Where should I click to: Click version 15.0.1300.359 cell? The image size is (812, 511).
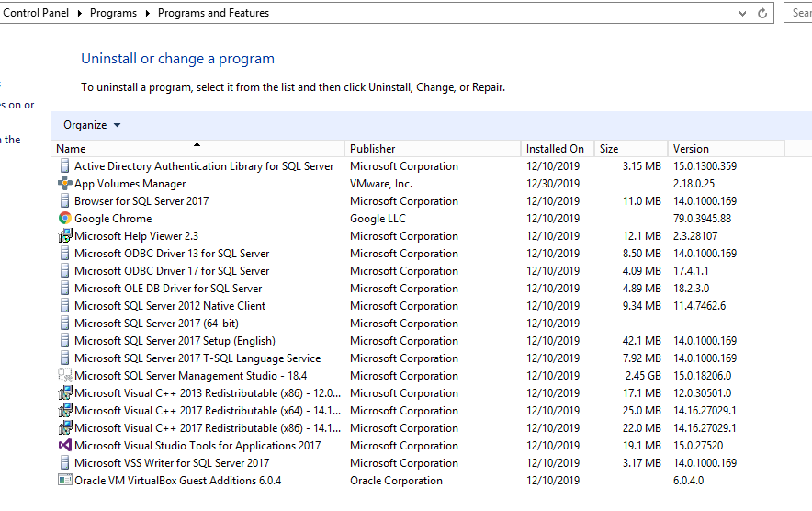705,165
